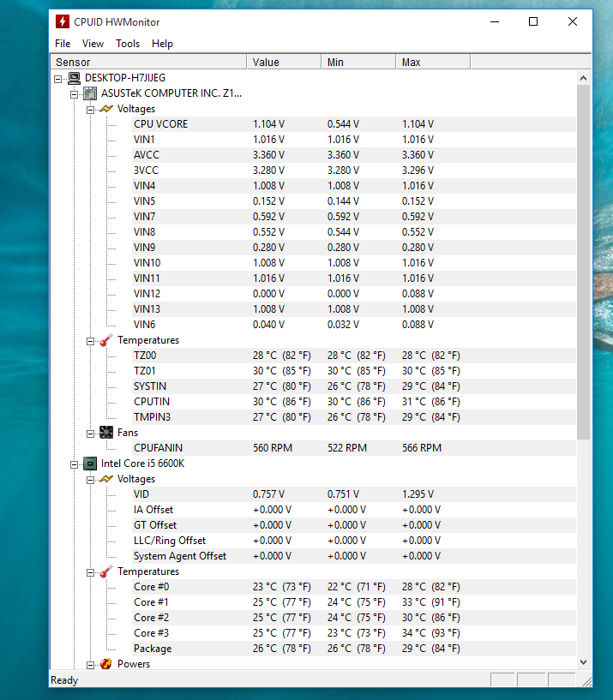Click the scrollbar down arrow
This screenshot has height=700, width=613.
583,662
